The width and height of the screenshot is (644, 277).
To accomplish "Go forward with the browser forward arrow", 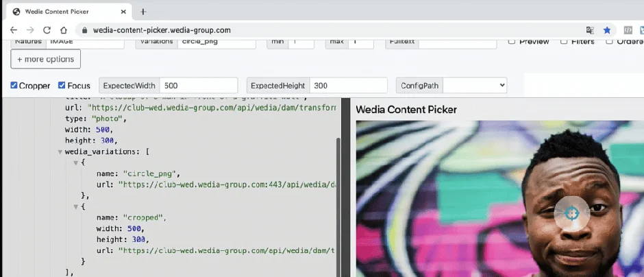I will click(x=30, y=30).
